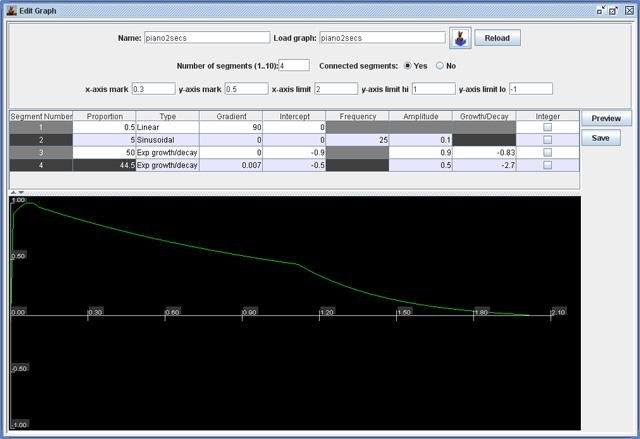Click the small up arrow on the split pane divider
The width and height of the screenshot is (640, 439).
pos(13,192)
